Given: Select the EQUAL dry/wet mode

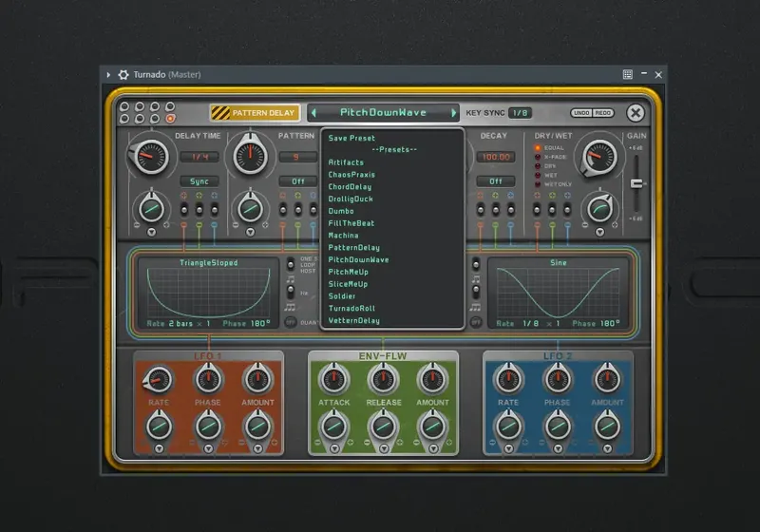Looking at the screenshot, I should click(x=538, y=148).
